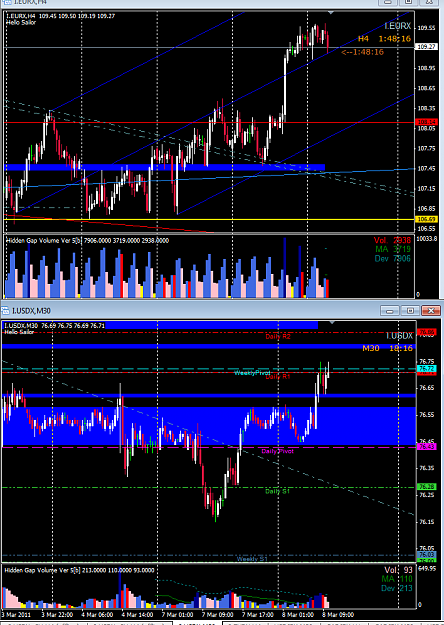Click the magenta 76.43 price tag
444x625 pixels.
coord(426,447)
